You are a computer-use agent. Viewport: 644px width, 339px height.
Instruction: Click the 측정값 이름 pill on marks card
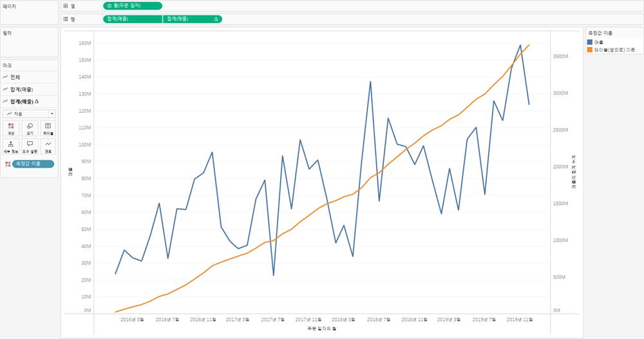[33, 164]
